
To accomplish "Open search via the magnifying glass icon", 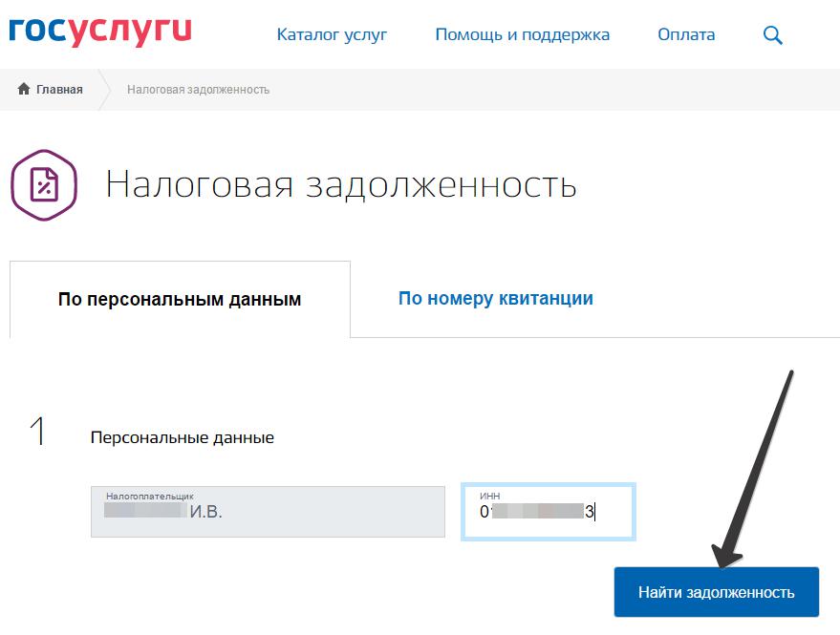I will tap(772, 34).
